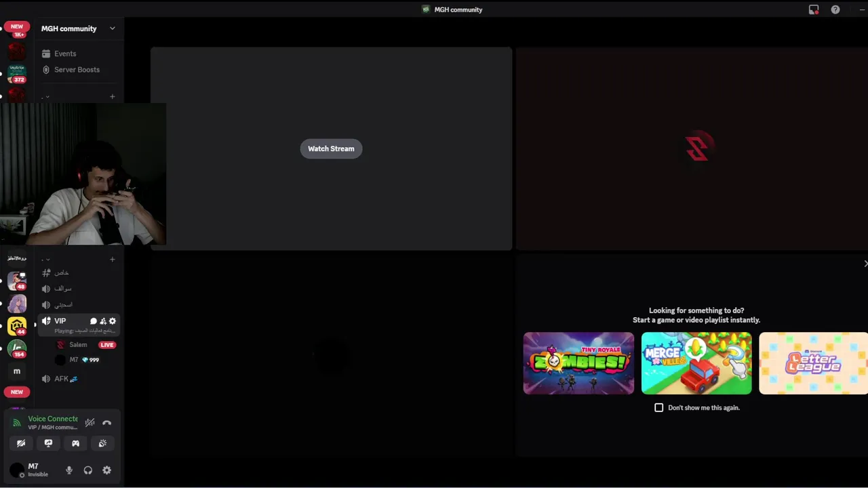Open the Voice Connected status details

(53, 419)
